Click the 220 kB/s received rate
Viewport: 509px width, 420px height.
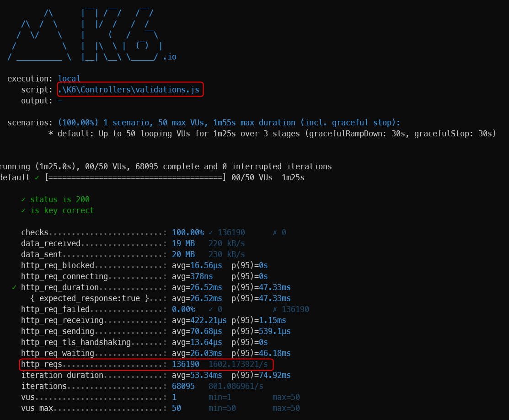coord(226,243)
